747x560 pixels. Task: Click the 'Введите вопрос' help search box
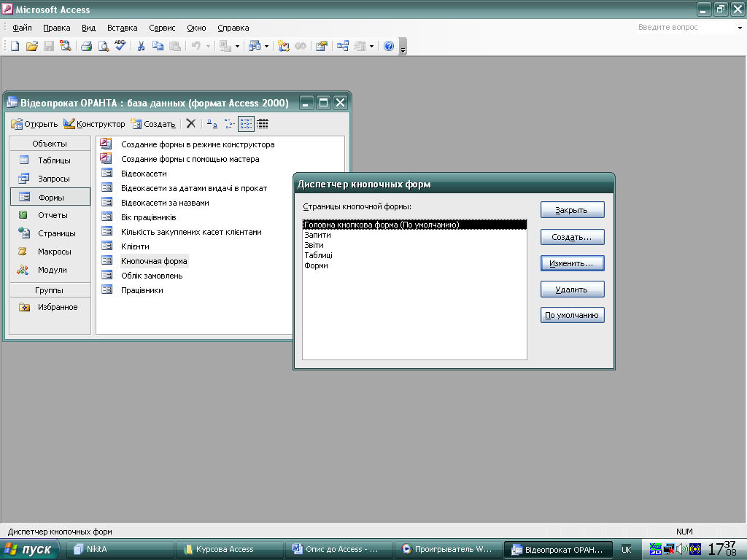click(685, 28)
